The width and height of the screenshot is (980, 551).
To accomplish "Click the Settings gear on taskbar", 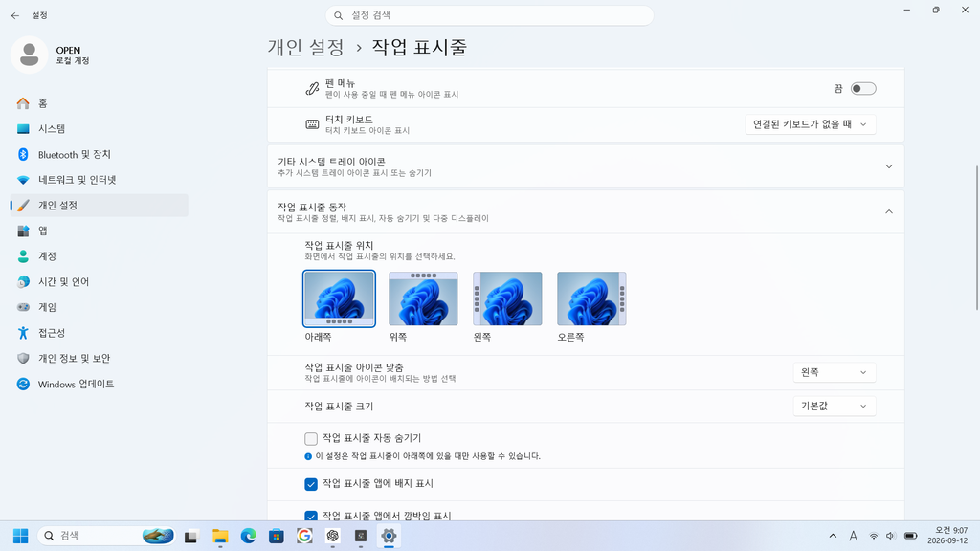I will click(389, 536).
